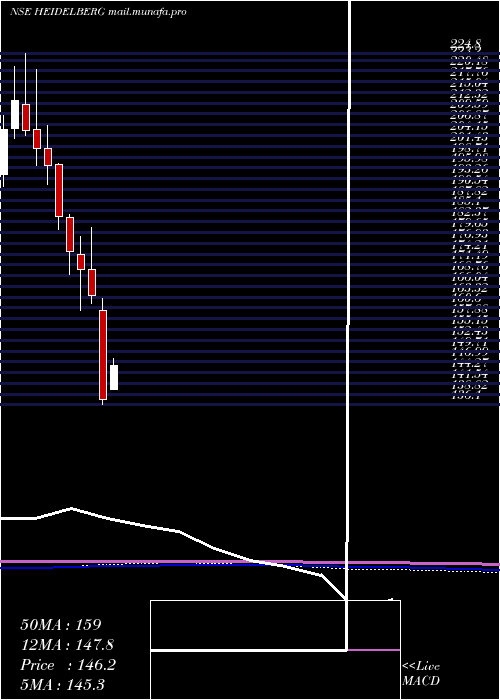Image resolution: width=500 pixels, height=700 pixels.
Task: Click the NSE HEIDELBERG chart title
Action: tap(98, 12)
